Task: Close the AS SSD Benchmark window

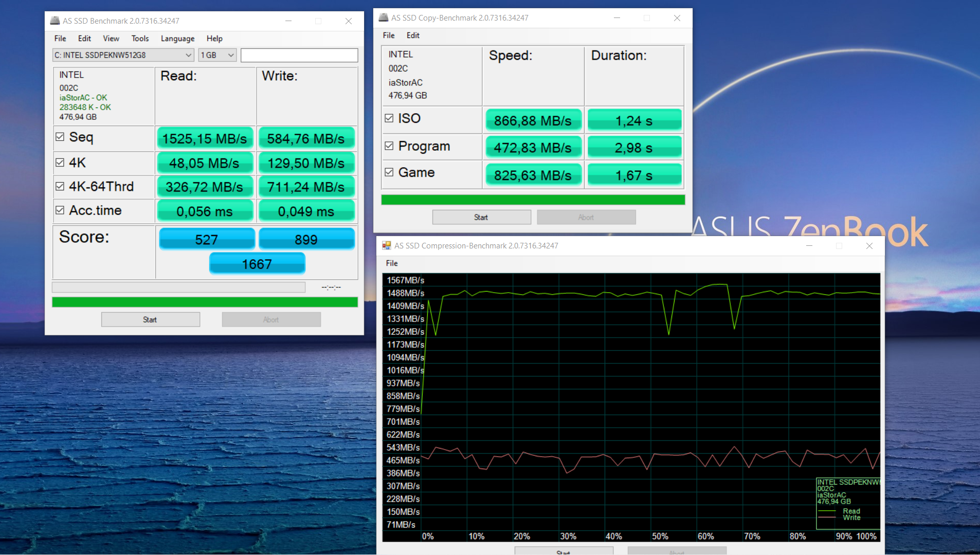Action: coord(349,21)
